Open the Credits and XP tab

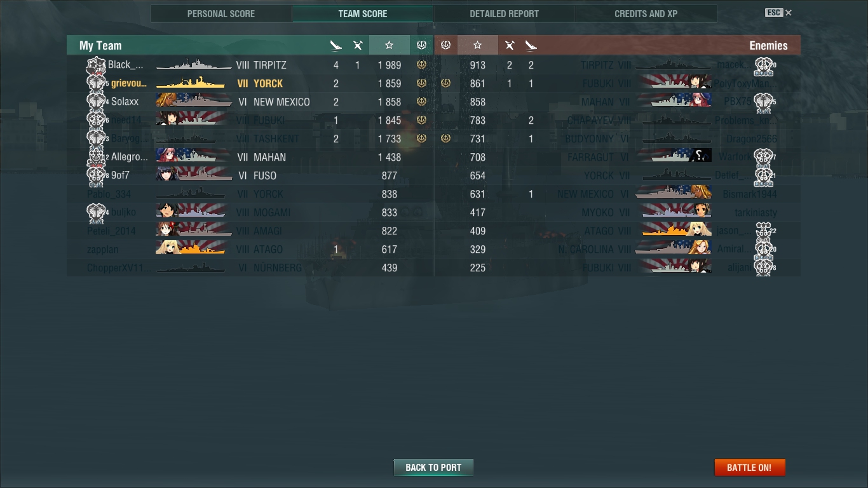[646, 13]
